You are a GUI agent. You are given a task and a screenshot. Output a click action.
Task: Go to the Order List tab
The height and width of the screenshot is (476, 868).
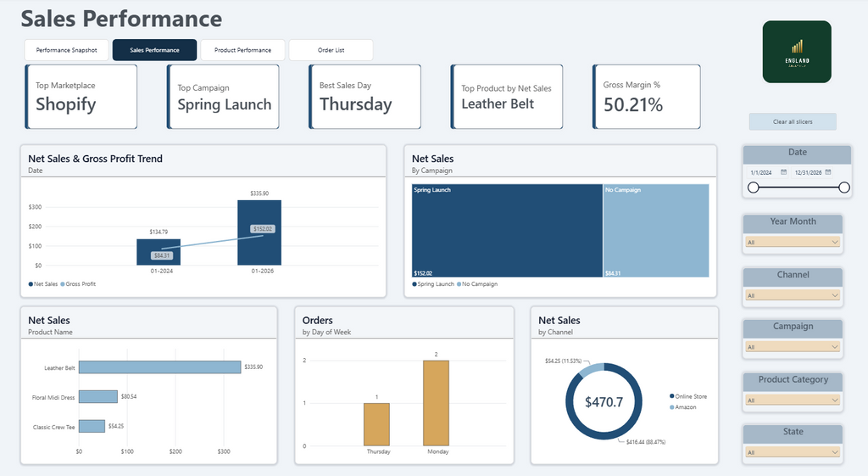331,50
